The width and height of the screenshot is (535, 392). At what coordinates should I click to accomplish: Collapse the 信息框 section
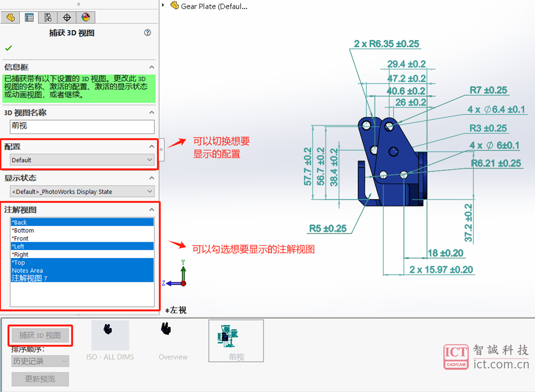152,67
